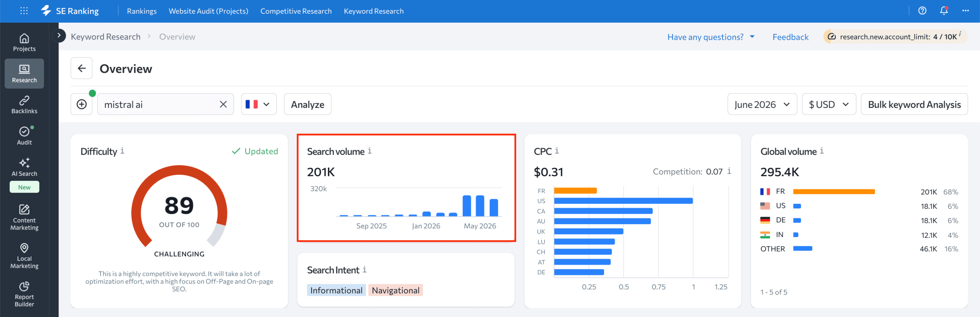Viewport: 980px width, 317px height.
Task: Click Bulk keyword Analysis button
Action: pyautogui.click(x=914, y=104)
